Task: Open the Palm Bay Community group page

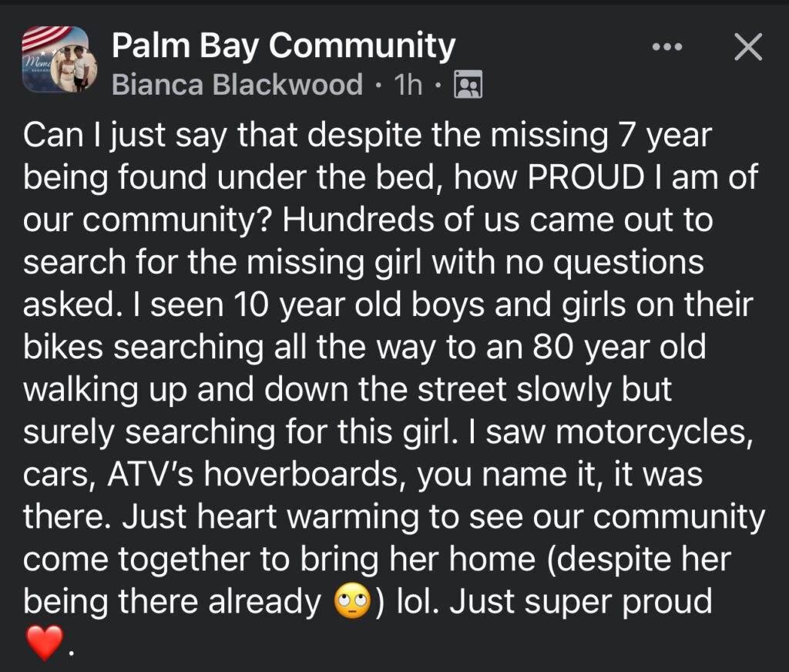Action: click(x=284, y=46)
